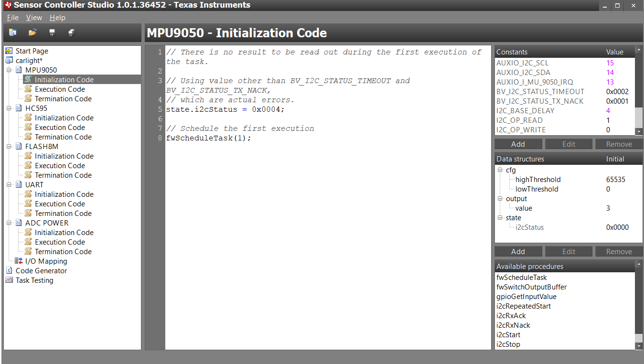The height and width of the screenshot is (364, 644).
Task: Click code line state.i2cStatus = 0x0004;
Action: [x=225, y=109]
